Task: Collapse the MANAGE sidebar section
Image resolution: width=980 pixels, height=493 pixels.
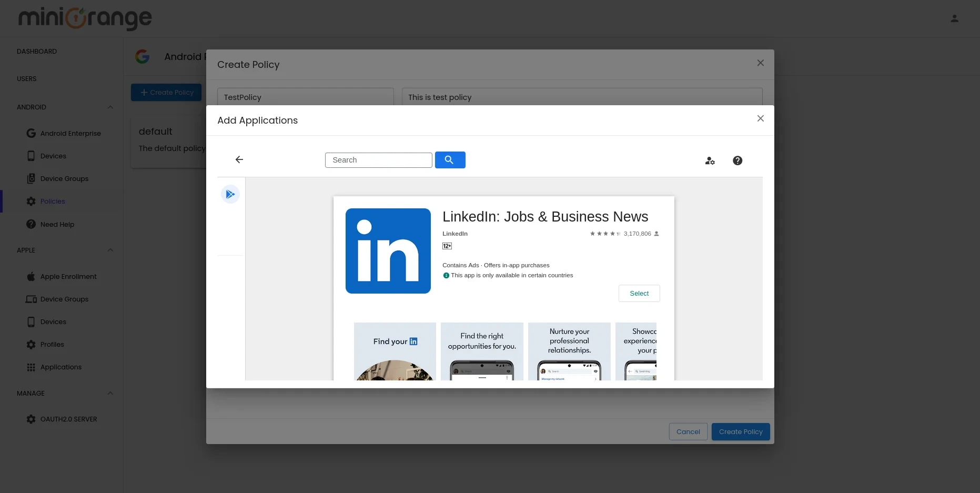Action: coord(110,394)
